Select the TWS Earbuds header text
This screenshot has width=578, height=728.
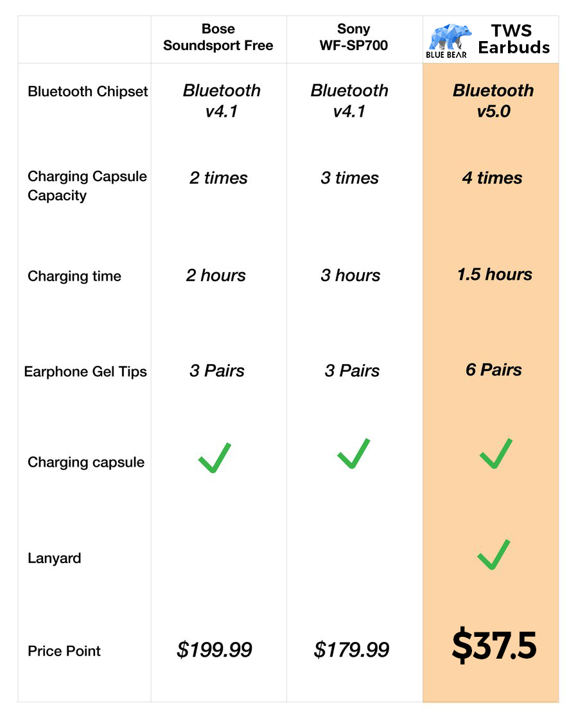click(513, 39)
